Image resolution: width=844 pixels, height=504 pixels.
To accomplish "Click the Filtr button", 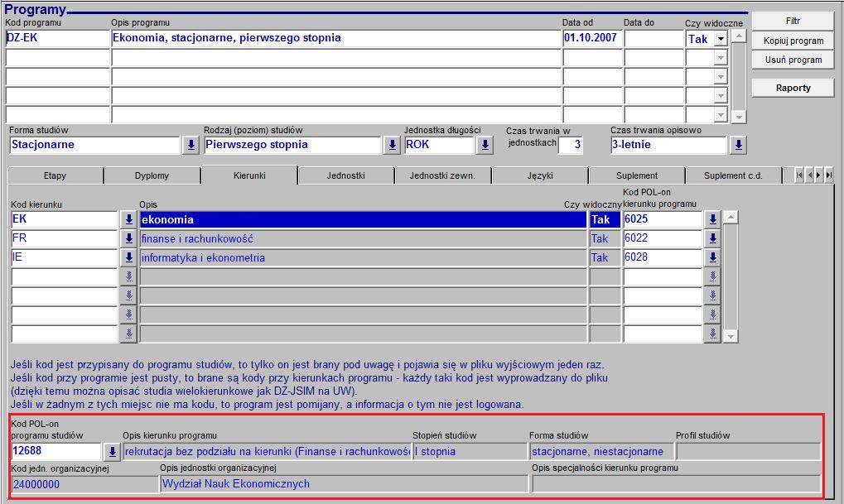I will [793, 21].
